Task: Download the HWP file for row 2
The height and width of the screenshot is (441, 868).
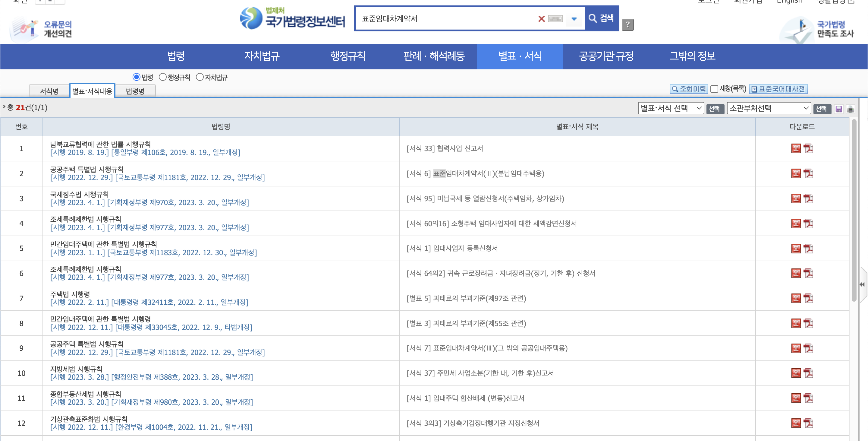Action: 796,174
